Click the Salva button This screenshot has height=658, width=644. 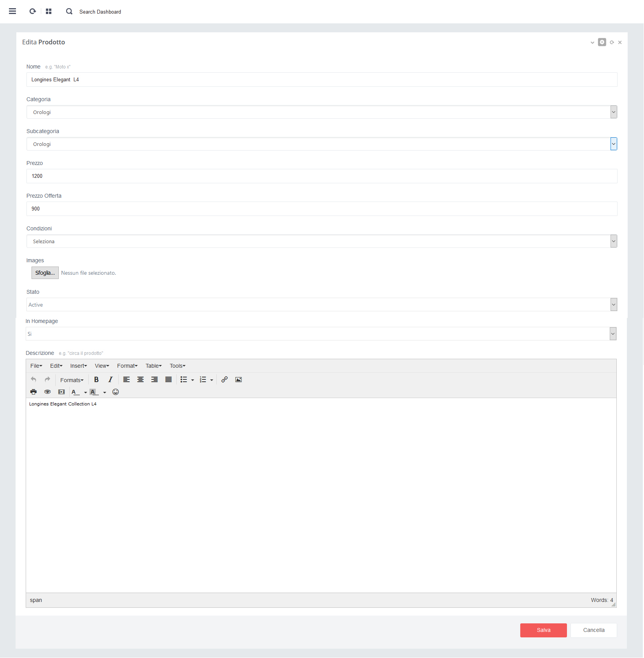pos(543,630)
